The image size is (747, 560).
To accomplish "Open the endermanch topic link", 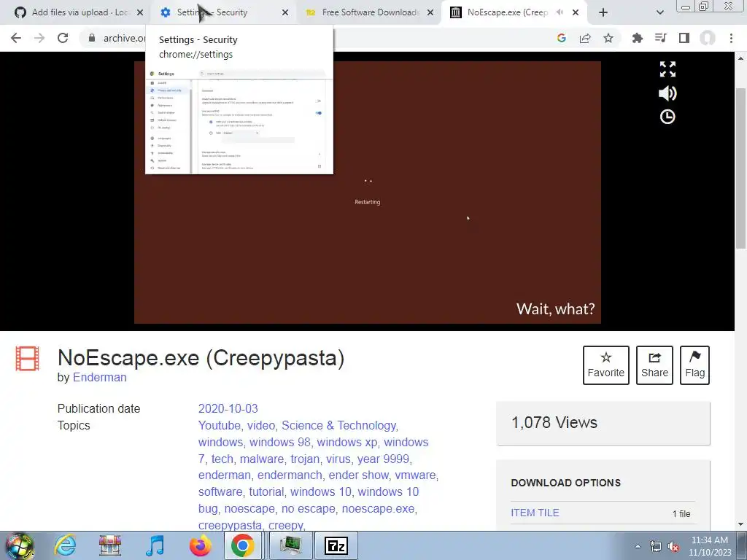I will point(290,475).
